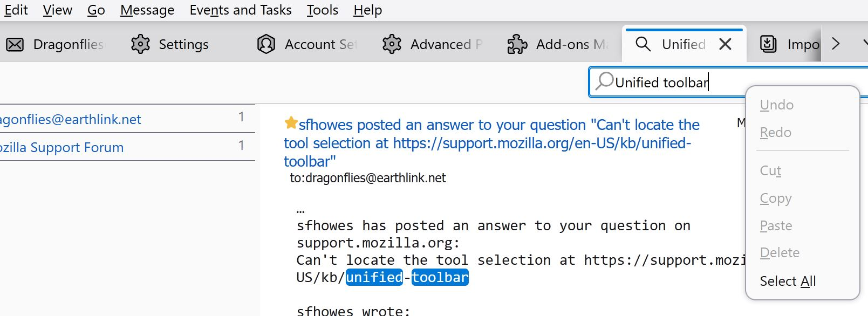Click the Advanced Preferences gear icon

click(x=392, y=44)
